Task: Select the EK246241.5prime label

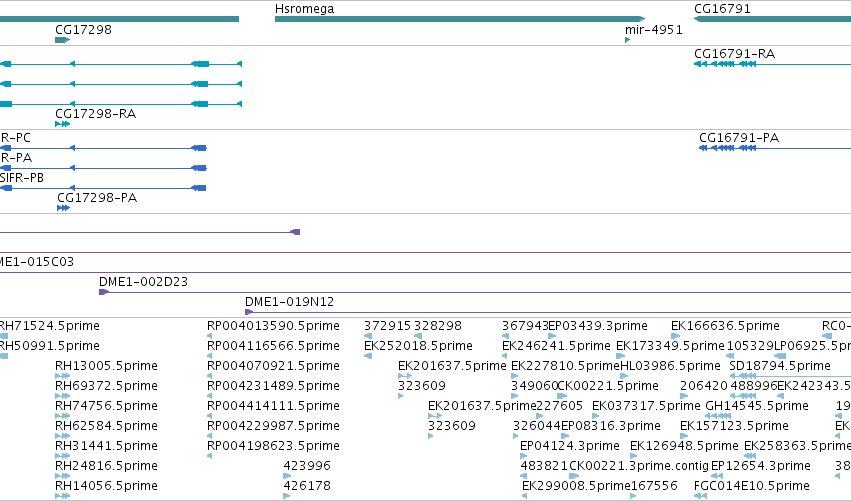Action: 556,346
